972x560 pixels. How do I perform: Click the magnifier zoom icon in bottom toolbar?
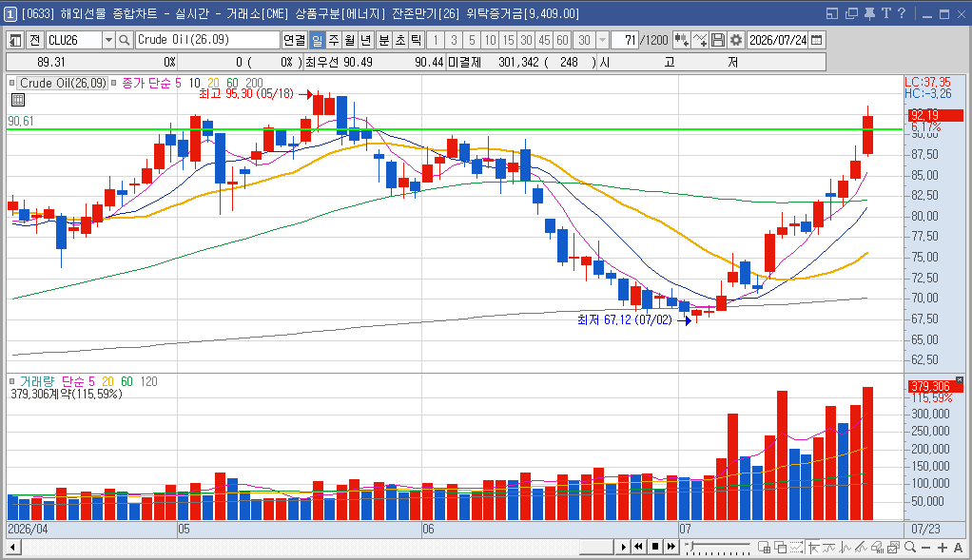pos(910,548)
